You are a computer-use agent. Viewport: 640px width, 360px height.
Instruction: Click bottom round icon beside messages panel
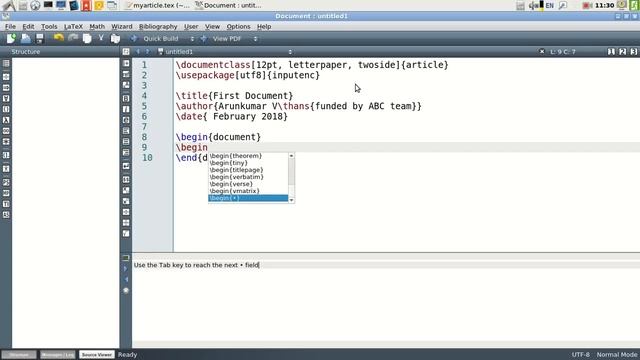click(126, 290)
